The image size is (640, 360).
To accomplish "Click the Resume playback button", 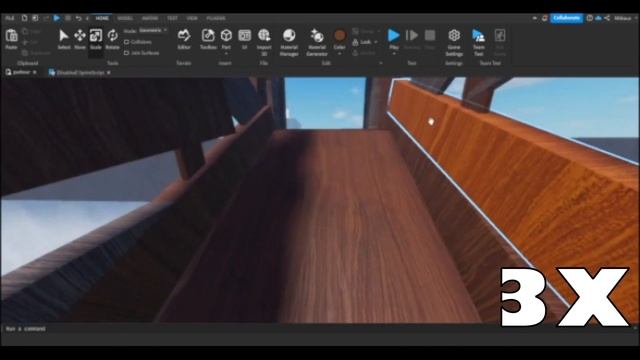I will pyautogui.click(x=411, y=36).
